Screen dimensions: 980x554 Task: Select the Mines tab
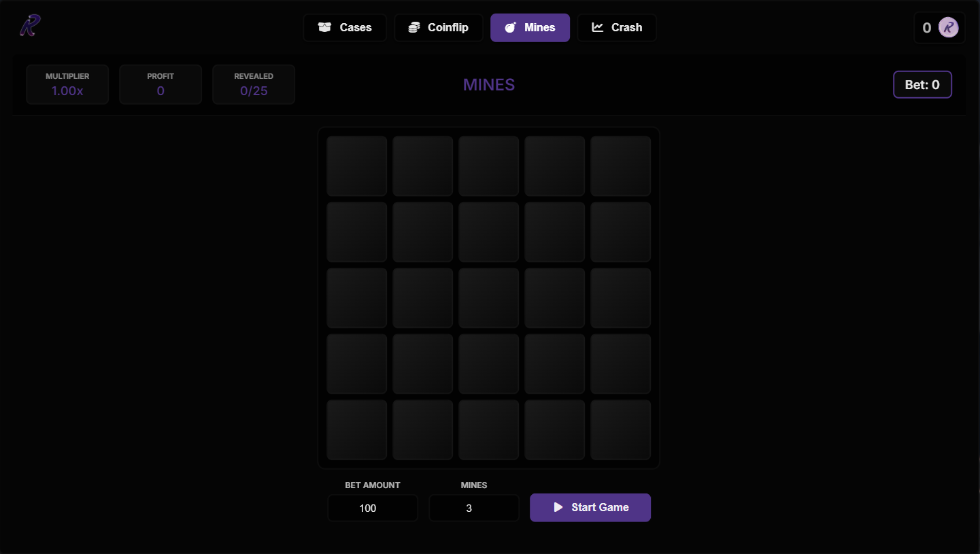click(530, 28)
